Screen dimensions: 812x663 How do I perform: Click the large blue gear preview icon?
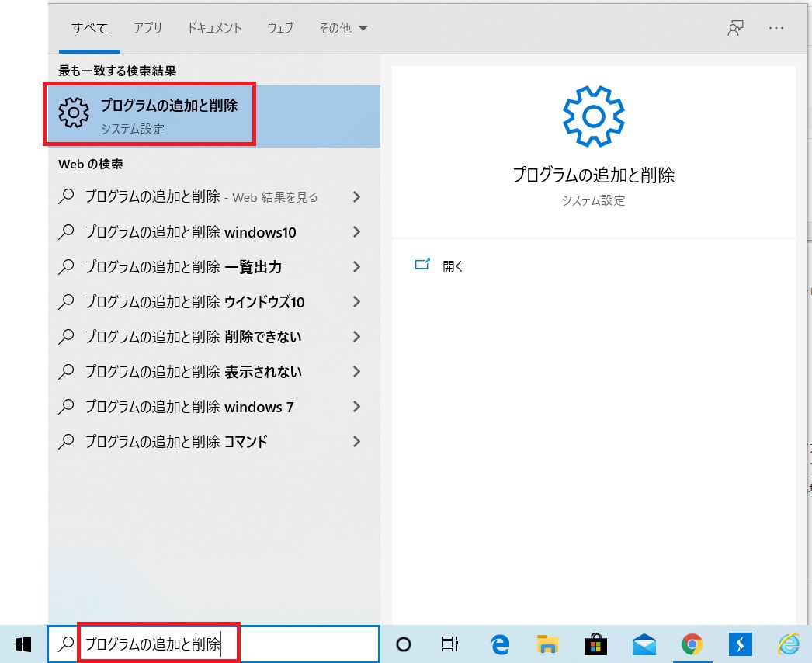pyautogui.click(x=593, y=116)
